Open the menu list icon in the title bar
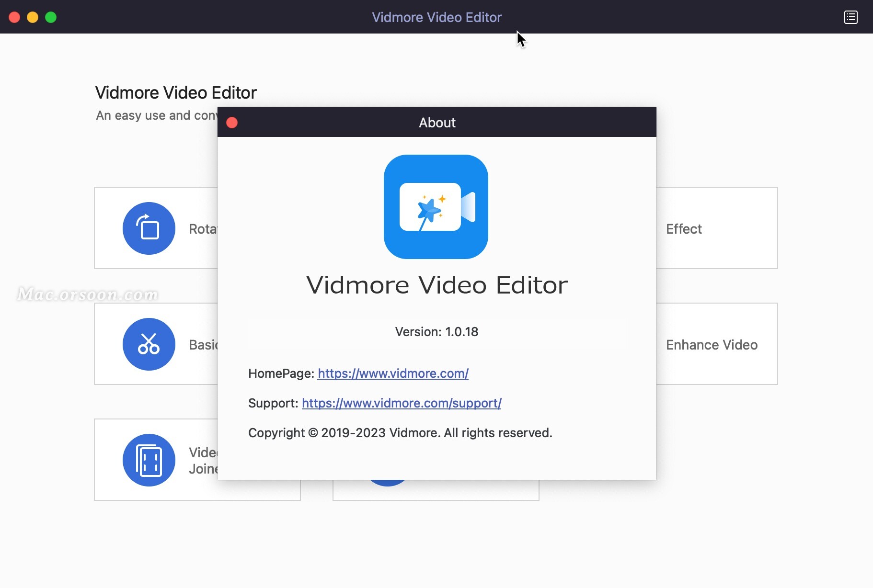The width and height of the screenshot is (873, 588). pyautogui.click(x=851, y=17)
